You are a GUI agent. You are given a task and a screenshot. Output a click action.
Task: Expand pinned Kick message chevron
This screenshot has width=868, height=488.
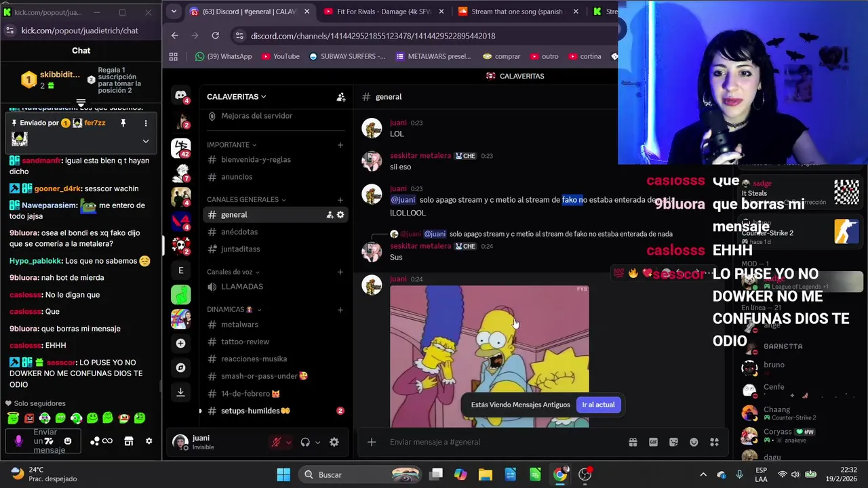pos(145,141)
